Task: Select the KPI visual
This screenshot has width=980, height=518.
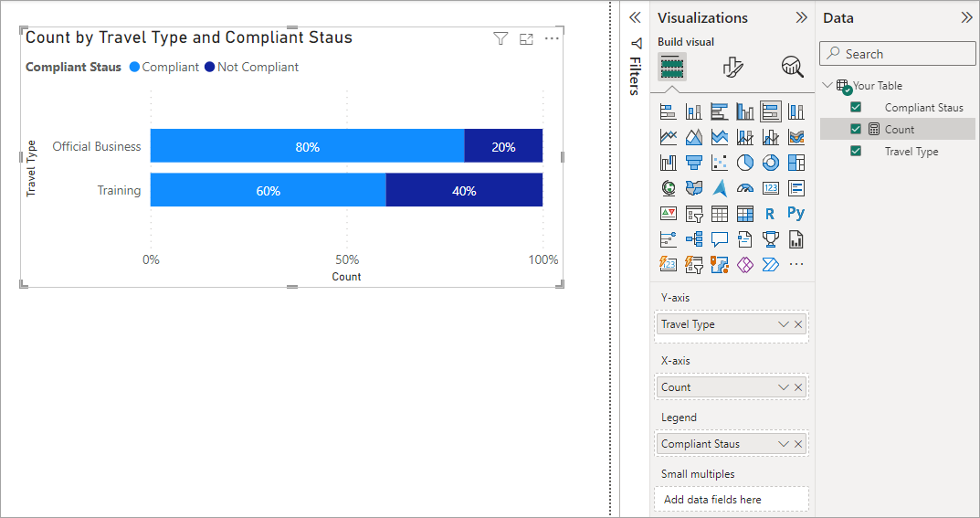Action: tap(669, 213)
